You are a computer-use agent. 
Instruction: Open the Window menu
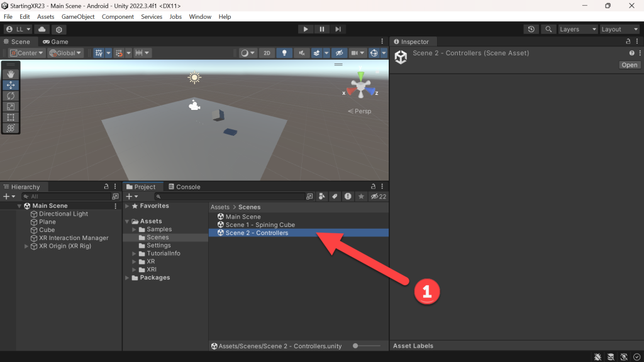coord(200,17)
